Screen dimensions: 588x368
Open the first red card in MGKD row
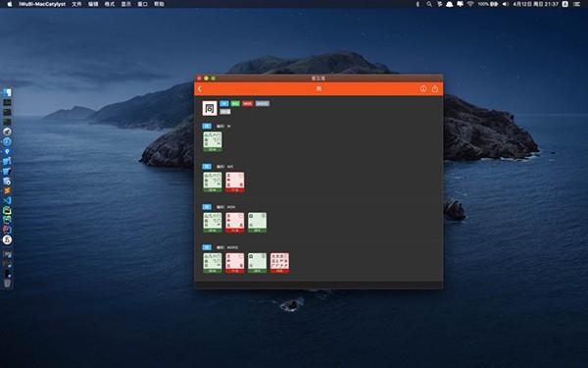point(235,263)
